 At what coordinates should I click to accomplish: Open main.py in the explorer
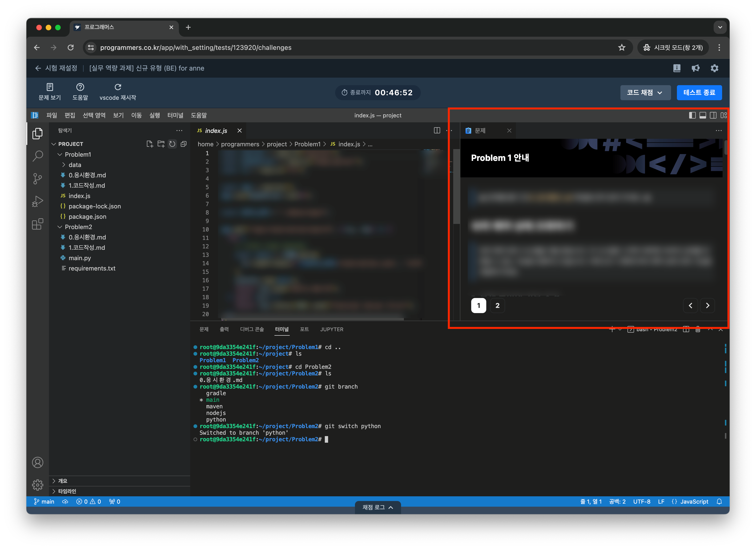(80, 258)
